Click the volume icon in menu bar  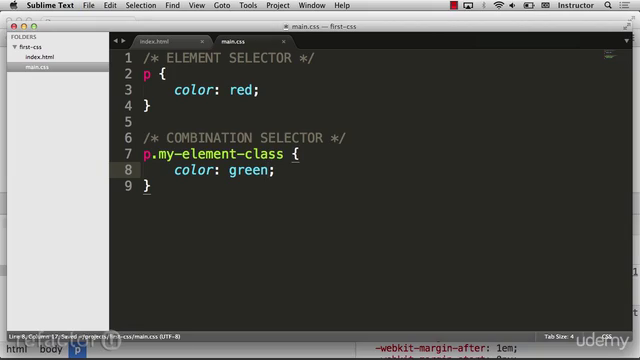click(512, 5)
